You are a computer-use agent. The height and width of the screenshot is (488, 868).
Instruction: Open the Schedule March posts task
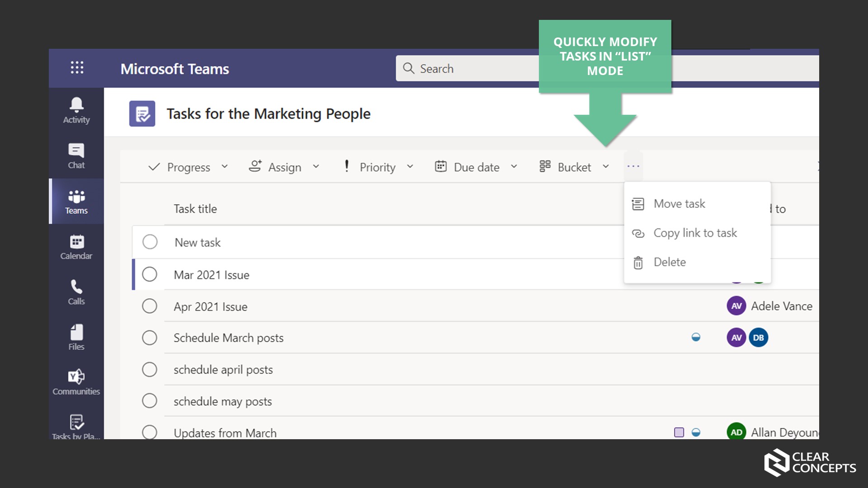[229, 338]
